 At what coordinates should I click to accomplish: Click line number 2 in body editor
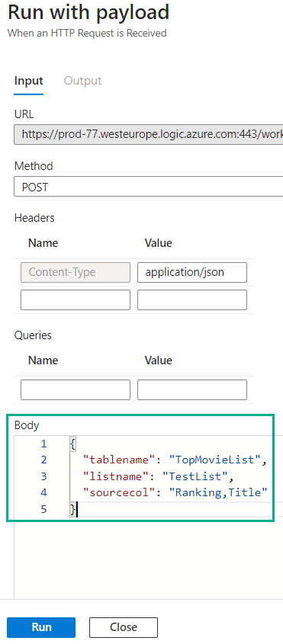(x=43, y=460)
